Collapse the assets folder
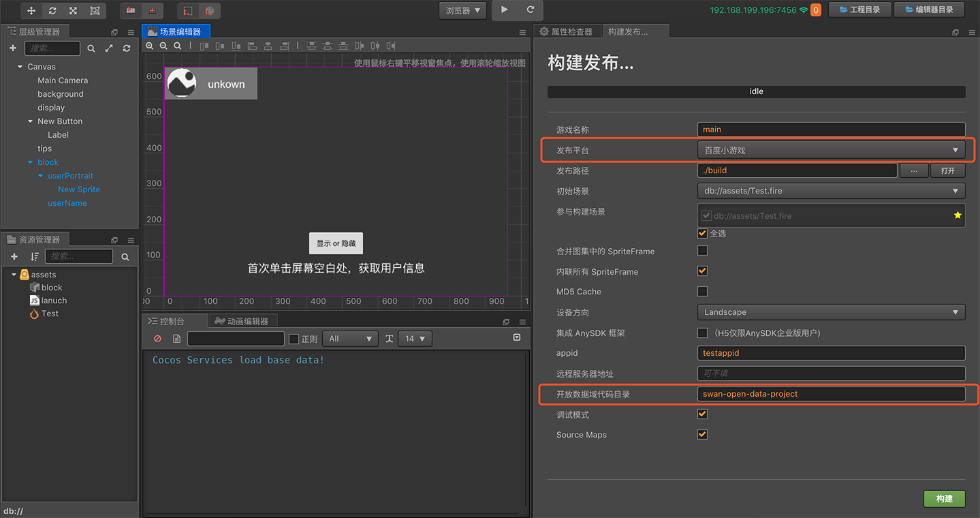Viewport: 980px width, 518px height. [14, 275]
